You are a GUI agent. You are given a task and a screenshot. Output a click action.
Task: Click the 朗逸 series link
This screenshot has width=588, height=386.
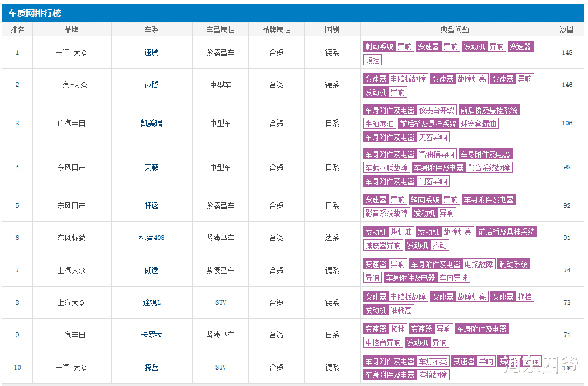(152, 270)
